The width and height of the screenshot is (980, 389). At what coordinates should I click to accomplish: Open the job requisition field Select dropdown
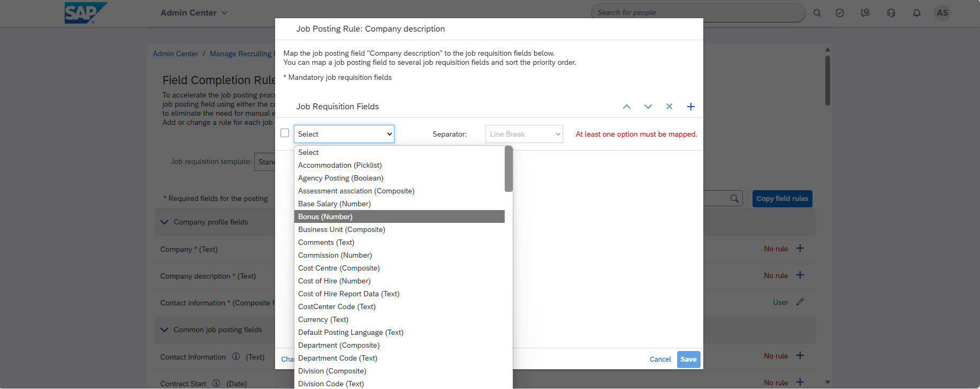[x=344, y=134]
